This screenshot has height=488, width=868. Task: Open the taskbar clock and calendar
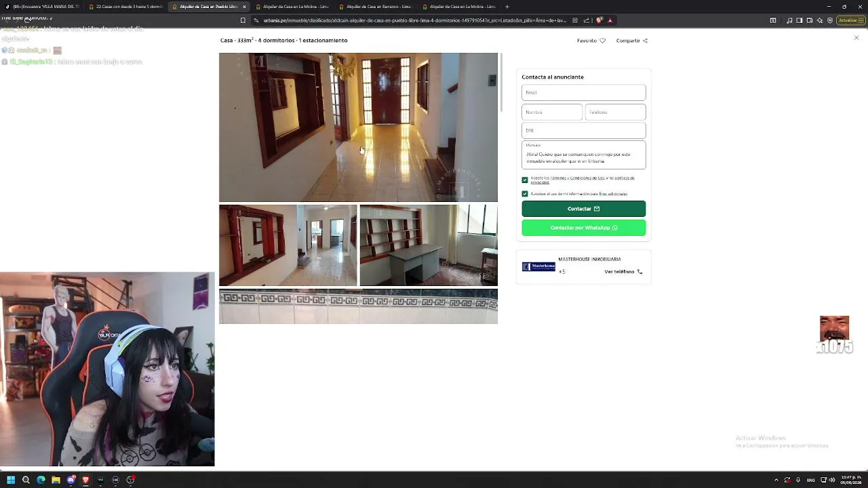click(x=850, y=480)
